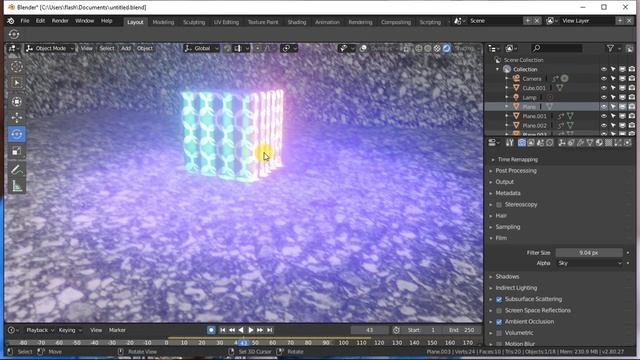Switch to the Modeling workspace tab

(x=163, y=22)
